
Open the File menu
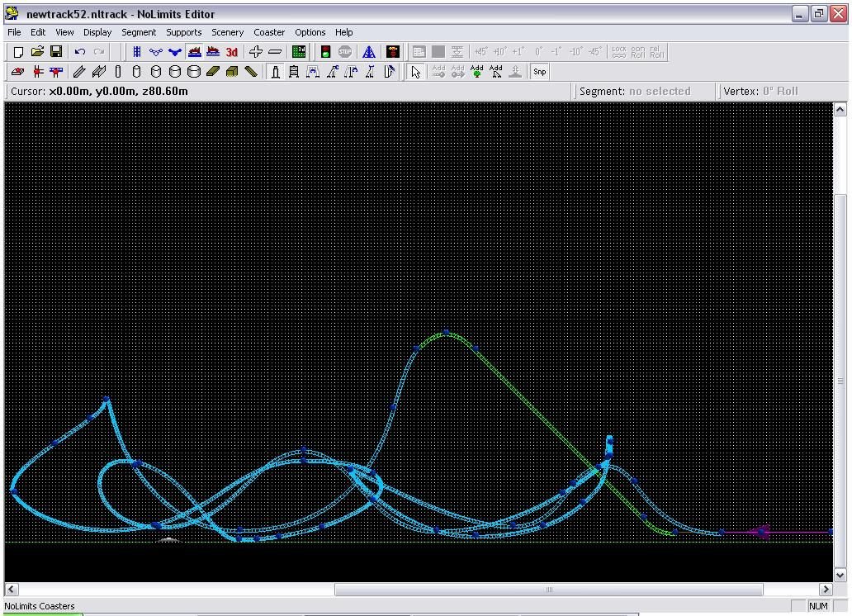[x=14, y=32]
